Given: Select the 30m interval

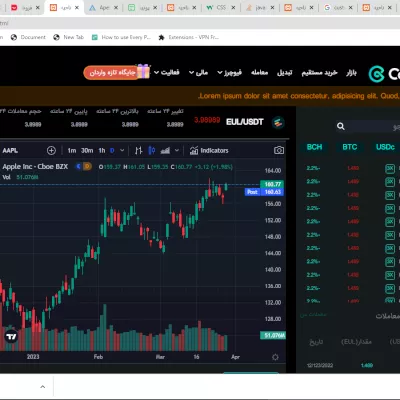Looking at the screenshot, I should 87,151.
